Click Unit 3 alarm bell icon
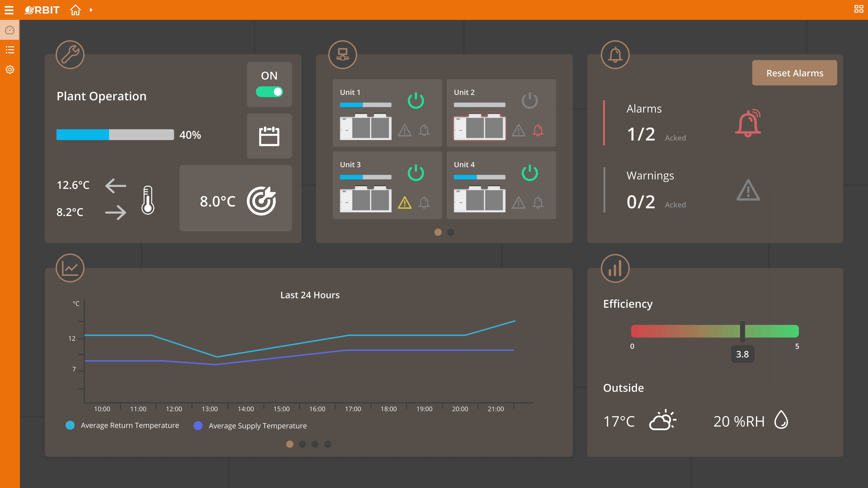The height and width of the screenshot is (488, 868). pos(424,203)
